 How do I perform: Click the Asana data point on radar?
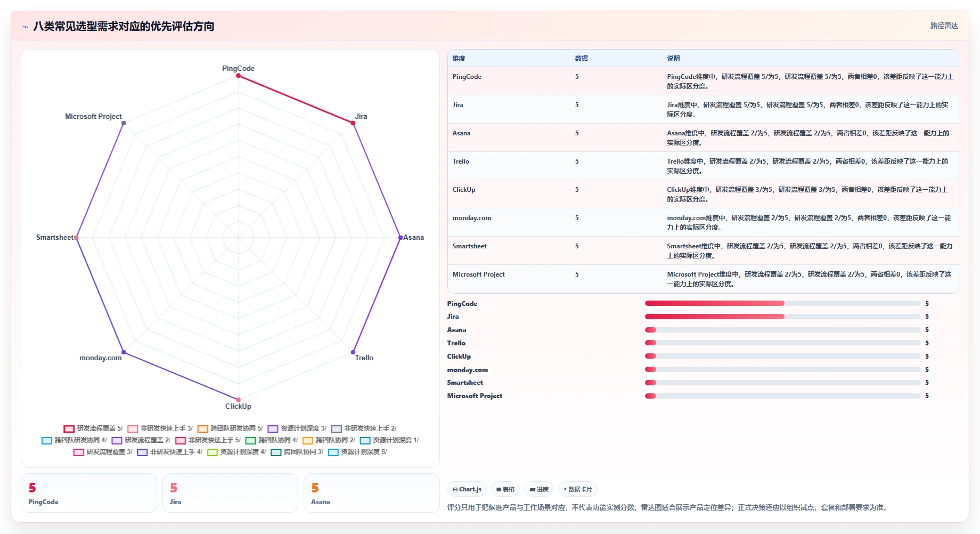pos(401,238)
